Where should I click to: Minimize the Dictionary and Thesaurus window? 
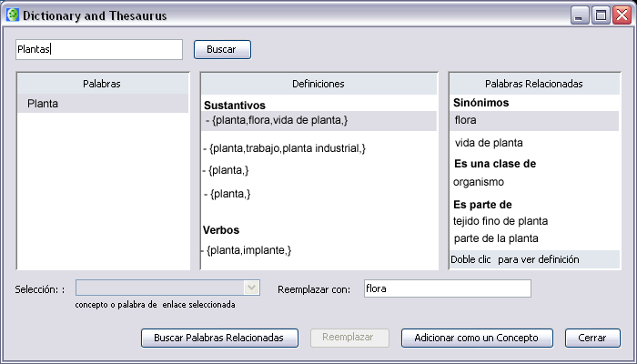(580, 15)
